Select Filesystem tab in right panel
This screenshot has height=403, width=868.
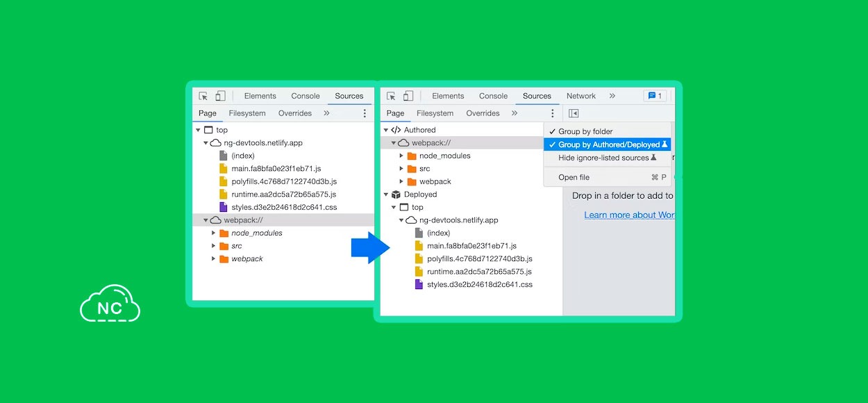click(x=435, y=113)
